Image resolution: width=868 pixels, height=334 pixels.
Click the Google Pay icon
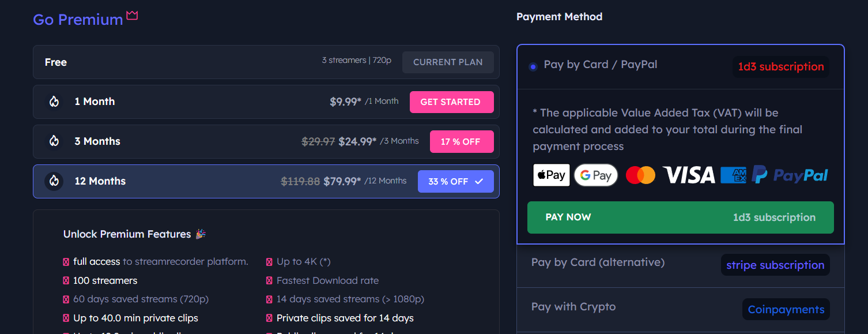coord(596,175)
